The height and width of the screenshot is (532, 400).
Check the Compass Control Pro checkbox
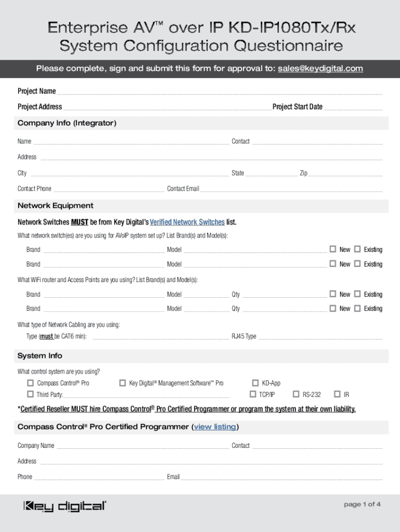(x=30, y=383)
